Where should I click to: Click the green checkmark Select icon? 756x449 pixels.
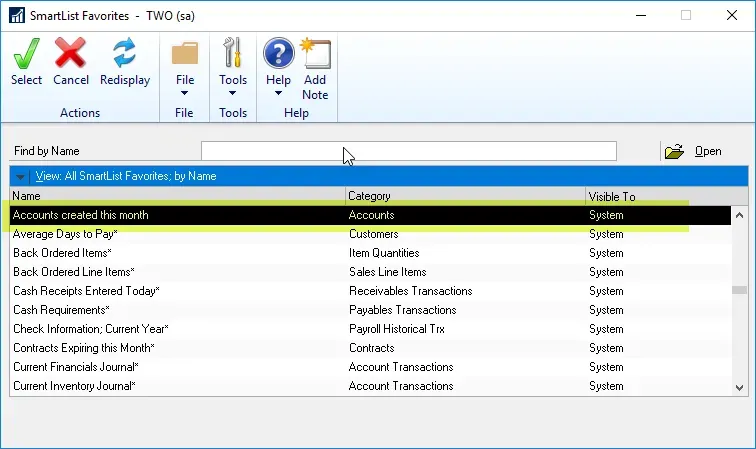point(26,52)
